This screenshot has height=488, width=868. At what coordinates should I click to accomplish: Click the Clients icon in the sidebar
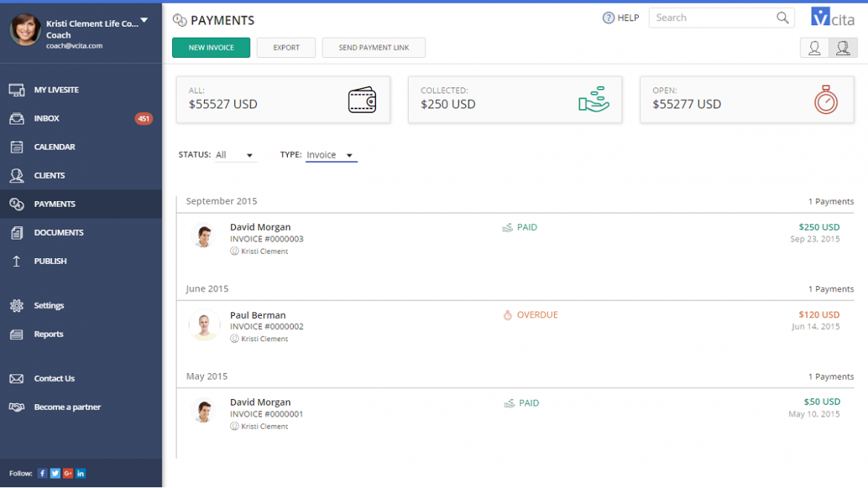[x=17, y=175]
